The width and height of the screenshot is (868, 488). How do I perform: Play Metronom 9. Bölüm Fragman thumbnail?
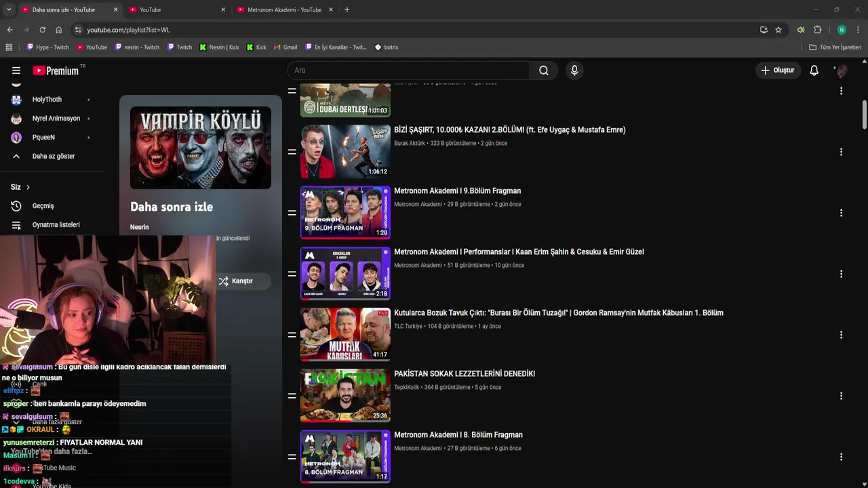[345, 213]
